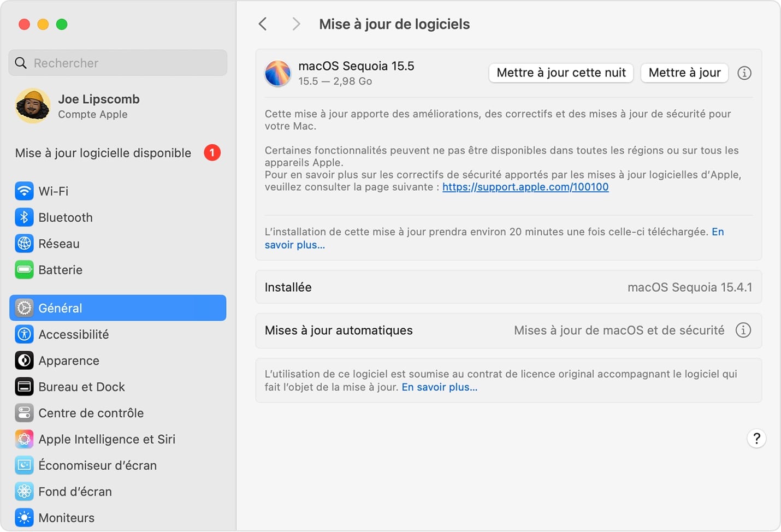Select Apple Intelligence et Siri
Screen dimensions: 781x532
pyautogui.click(x=118, y=439)
